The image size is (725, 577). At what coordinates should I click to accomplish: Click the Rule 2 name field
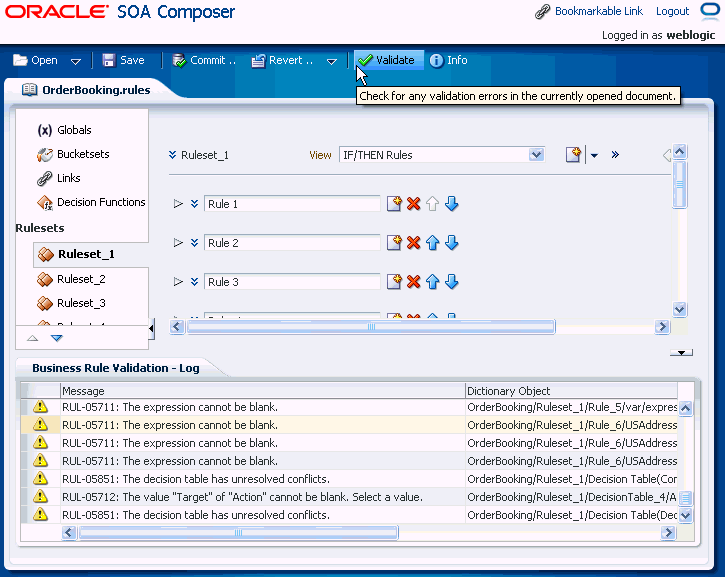point(292,243)
